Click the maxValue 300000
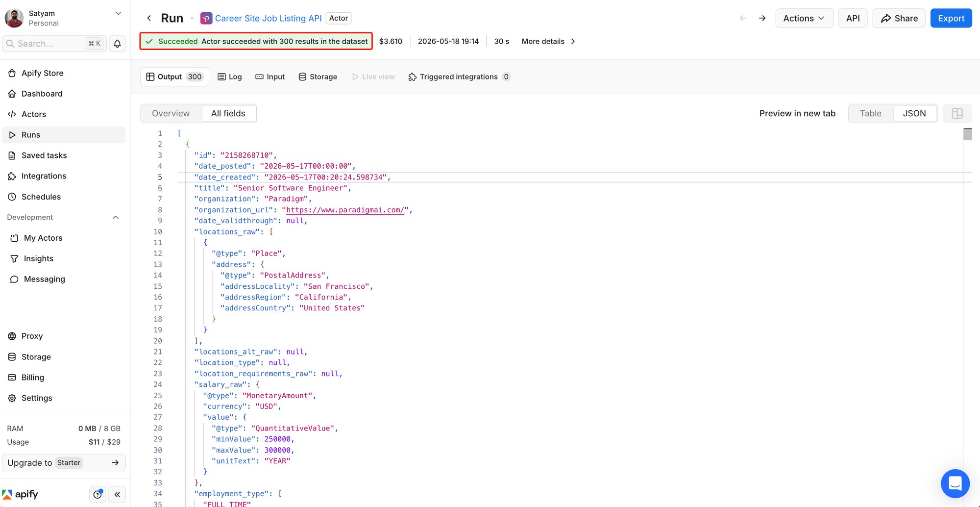Viewport: 980px width, 507px height. (277, 450)
